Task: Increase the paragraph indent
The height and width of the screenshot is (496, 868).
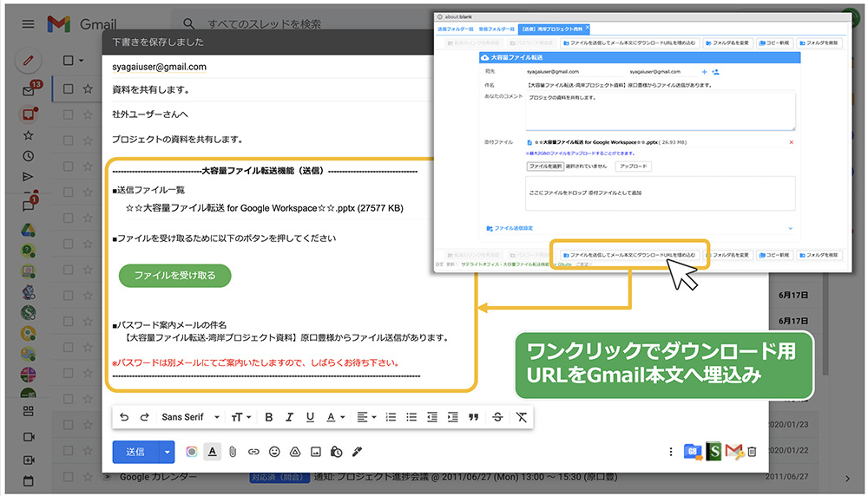Action: click(x=453, y=417)
